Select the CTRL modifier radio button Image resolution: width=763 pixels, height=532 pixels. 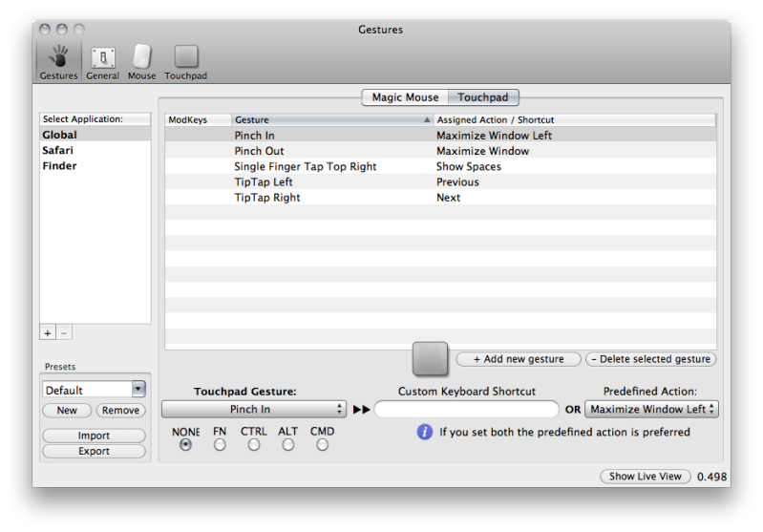pyautogui.click(x=254, y=445)
